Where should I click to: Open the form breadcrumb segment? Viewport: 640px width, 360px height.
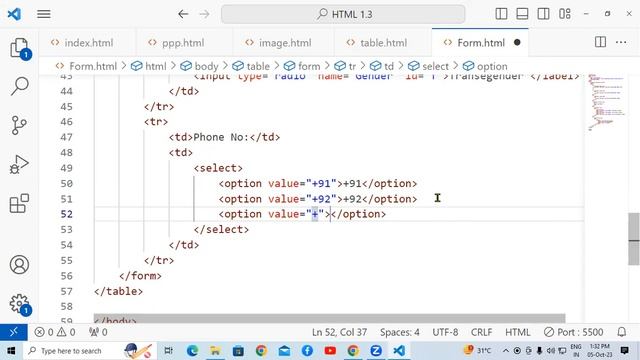pyautogui.click(x=302, y=66)
